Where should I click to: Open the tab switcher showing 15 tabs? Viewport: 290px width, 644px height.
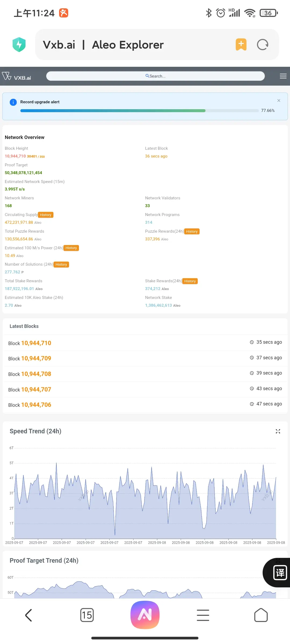87,615
